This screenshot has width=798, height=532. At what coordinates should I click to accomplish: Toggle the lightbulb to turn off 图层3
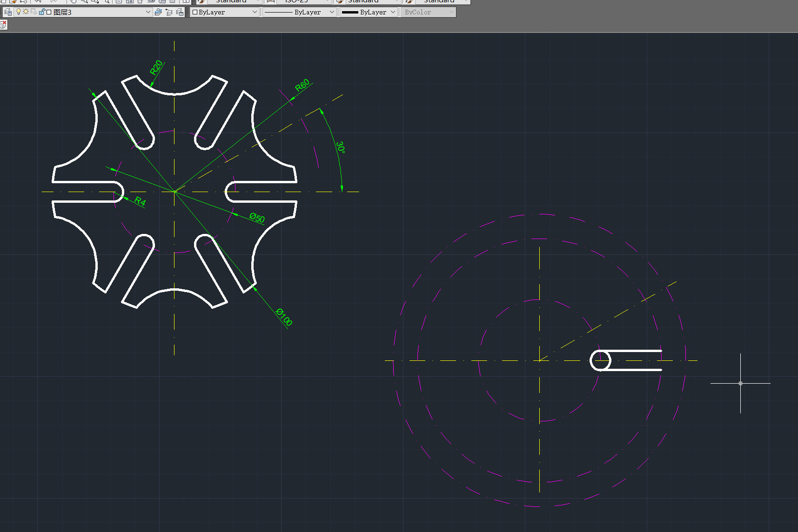click(x=19, y=12)
